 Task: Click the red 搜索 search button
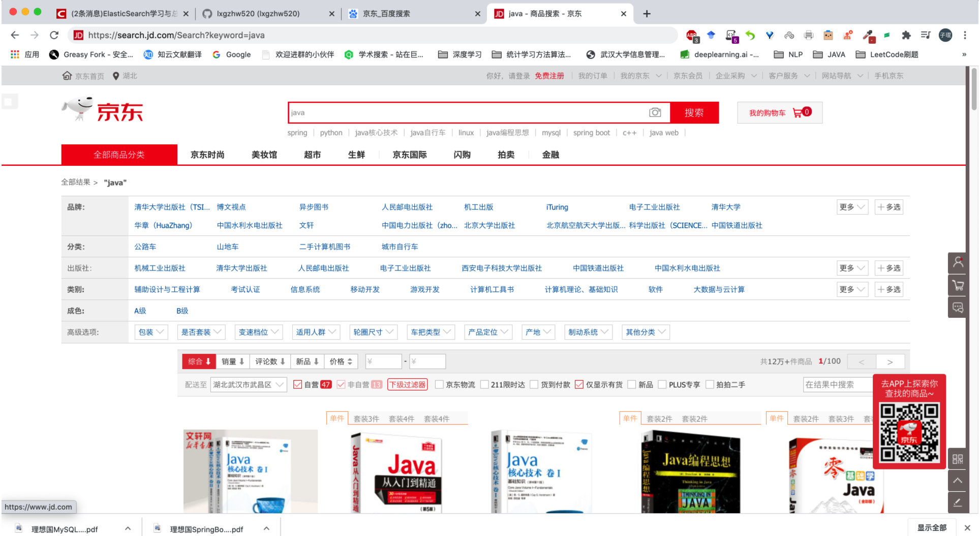(x=694, y=112)
